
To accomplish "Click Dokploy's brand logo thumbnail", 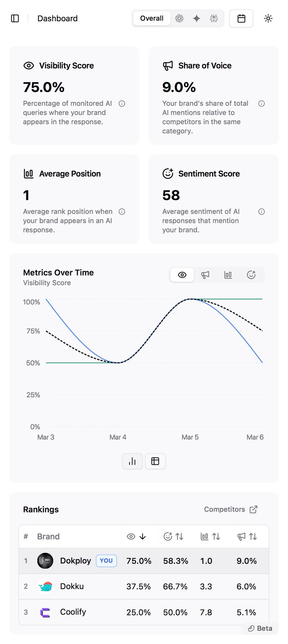I will point(45,560).
